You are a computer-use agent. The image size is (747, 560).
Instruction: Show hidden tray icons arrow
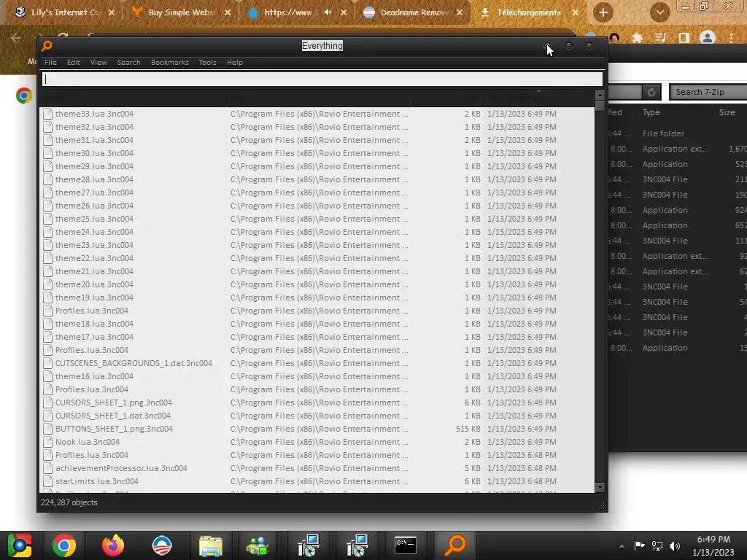(x=622, y=546)
